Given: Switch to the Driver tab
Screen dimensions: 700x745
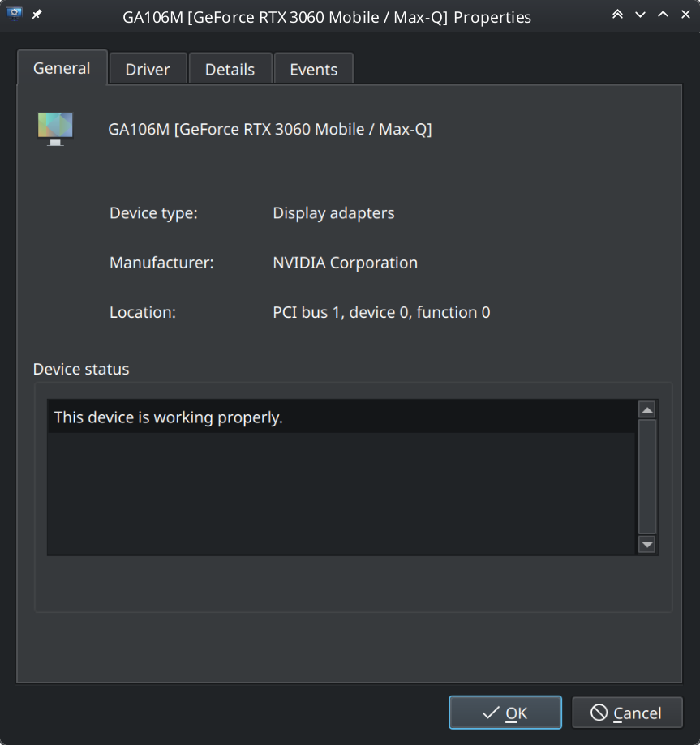Looking at the screenshot, I should tap(148, 69).
